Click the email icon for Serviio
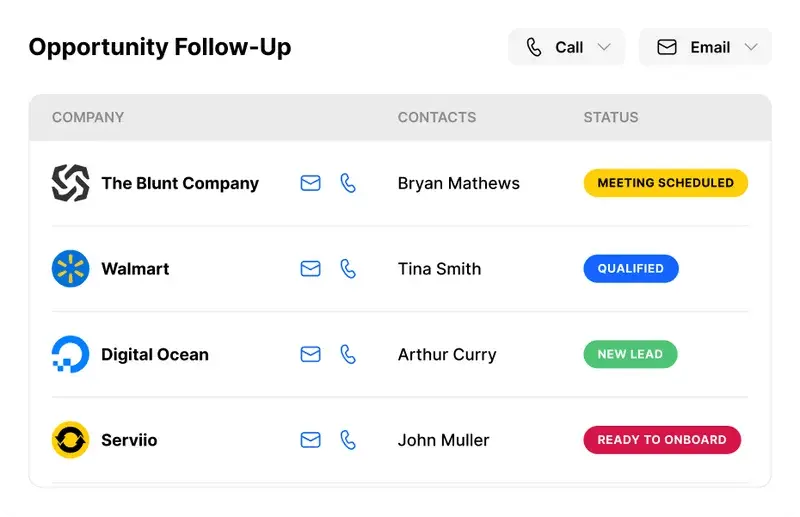 (x=311, y=440)
